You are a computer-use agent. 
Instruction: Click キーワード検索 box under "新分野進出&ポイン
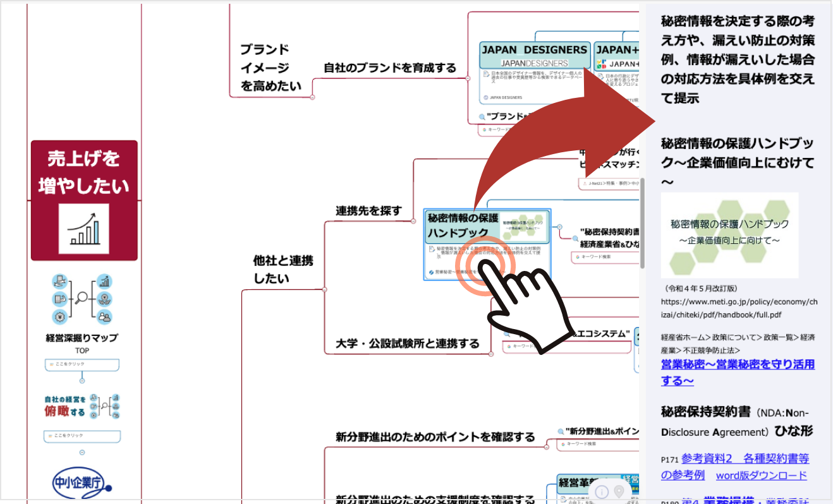coord(598,444)
